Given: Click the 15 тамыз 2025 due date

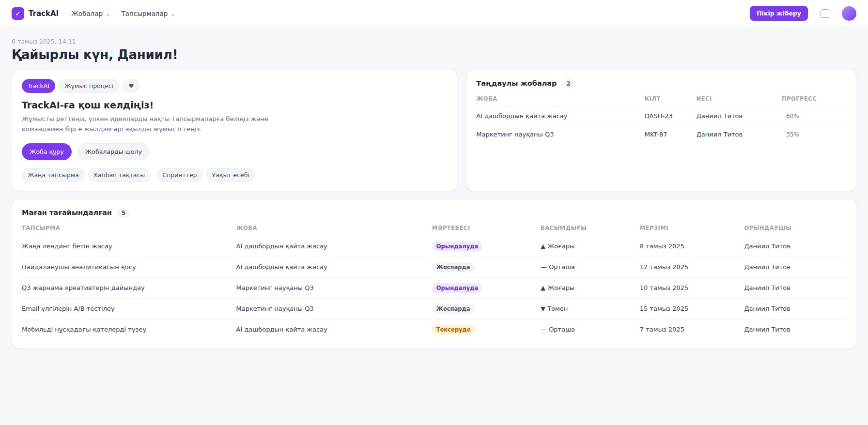Looking at the screenshot, I should click(664, 309).
